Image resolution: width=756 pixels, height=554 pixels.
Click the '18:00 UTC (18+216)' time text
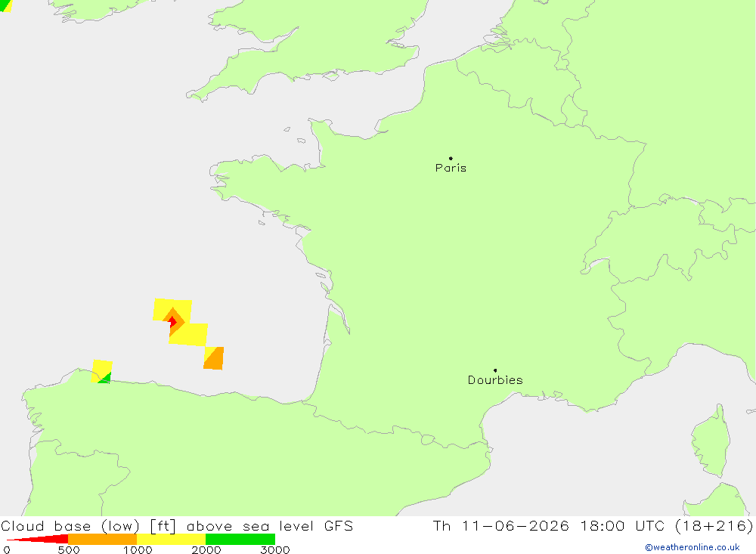point(666,525)
